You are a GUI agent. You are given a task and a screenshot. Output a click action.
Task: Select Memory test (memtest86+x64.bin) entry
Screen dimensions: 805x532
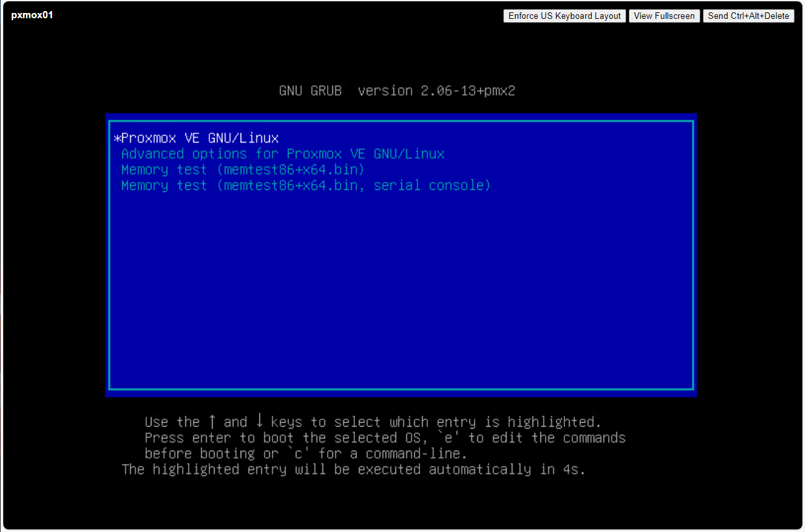pyautogui.click(x=243, y=170)
